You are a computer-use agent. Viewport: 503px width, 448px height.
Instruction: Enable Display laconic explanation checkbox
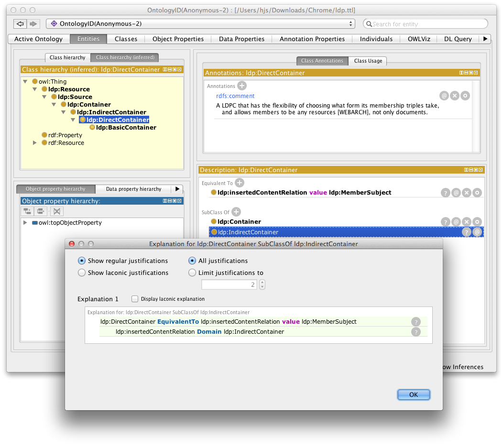pos(135,299)
